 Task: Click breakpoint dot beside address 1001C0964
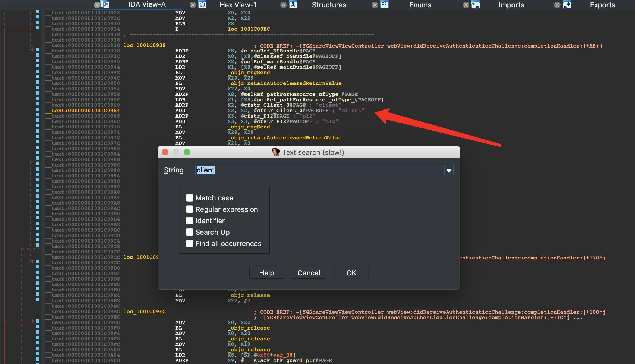coord(37,109)
